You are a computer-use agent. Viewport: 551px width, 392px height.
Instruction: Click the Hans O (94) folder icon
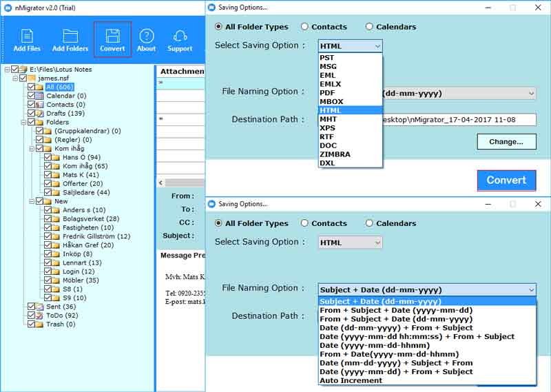pyautogui.click(x=56, y=157)
